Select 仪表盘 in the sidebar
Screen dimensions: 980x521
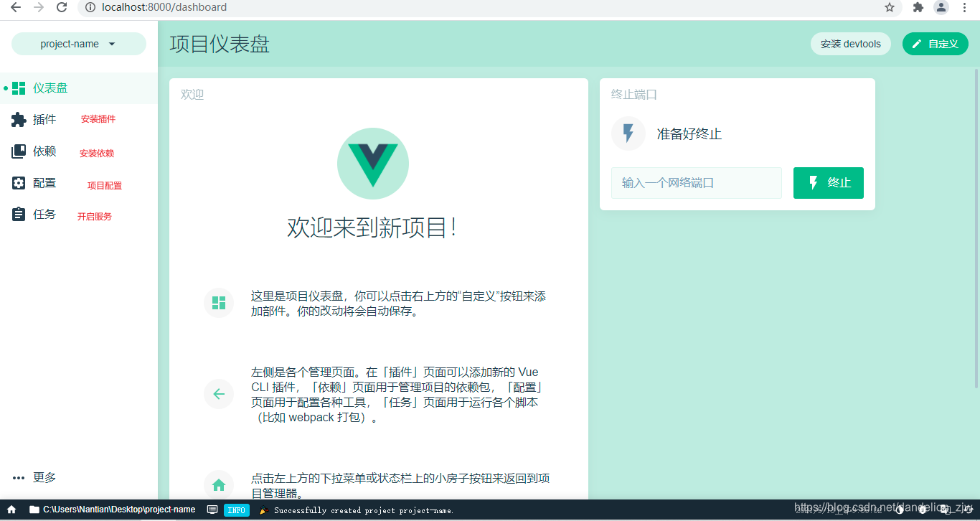[79, 88]
